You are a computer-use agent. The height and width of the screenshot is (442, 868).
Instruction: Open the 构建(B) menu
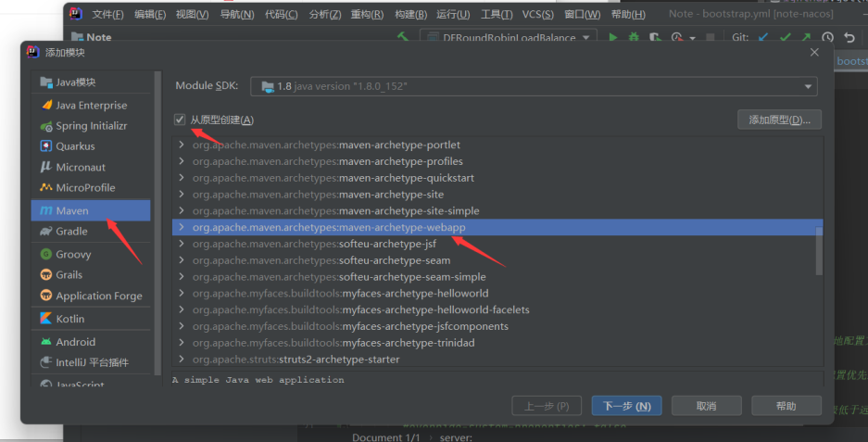[410, 15]
